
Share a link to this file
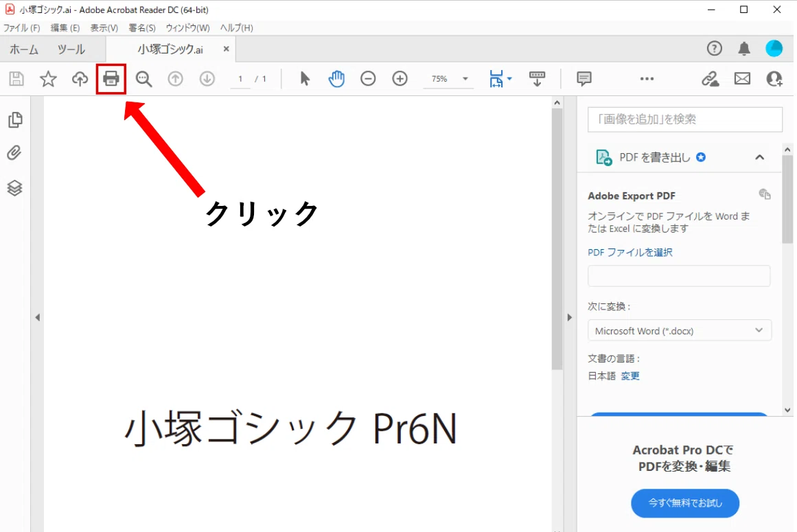[x=710, y=79]
